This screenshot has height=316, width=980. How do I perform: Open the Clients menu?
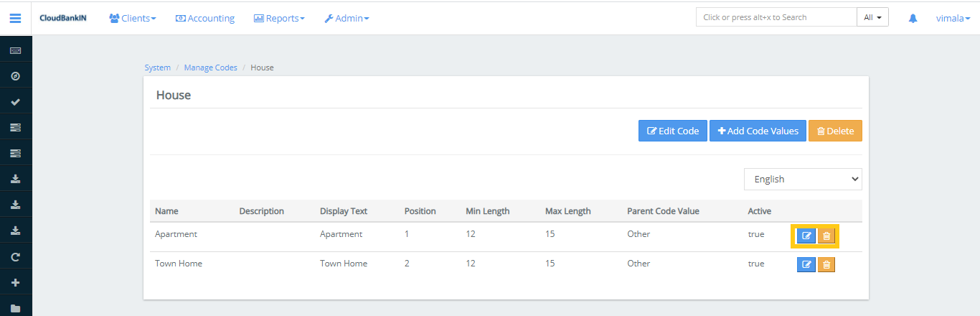coord(133,18)
